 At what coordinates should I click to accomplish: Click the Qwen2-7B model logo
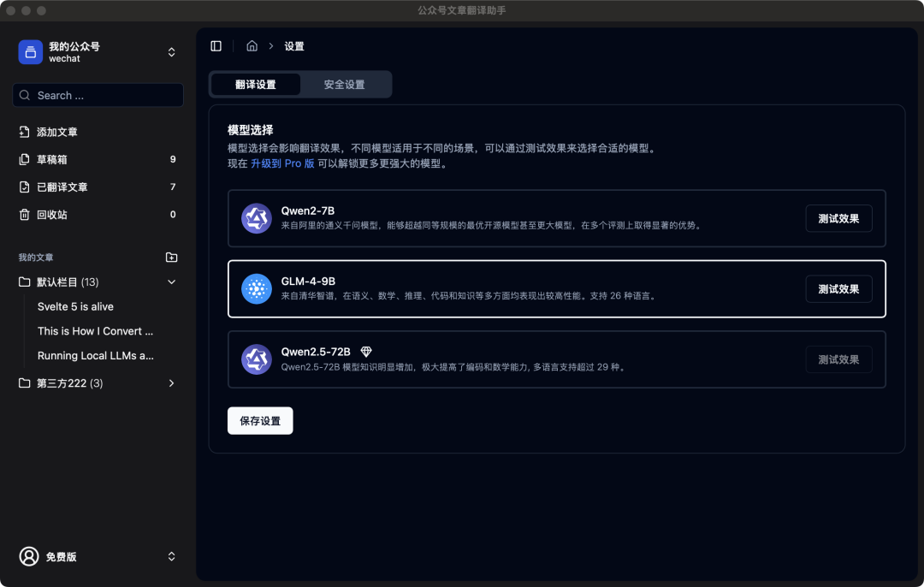point(257,218)
